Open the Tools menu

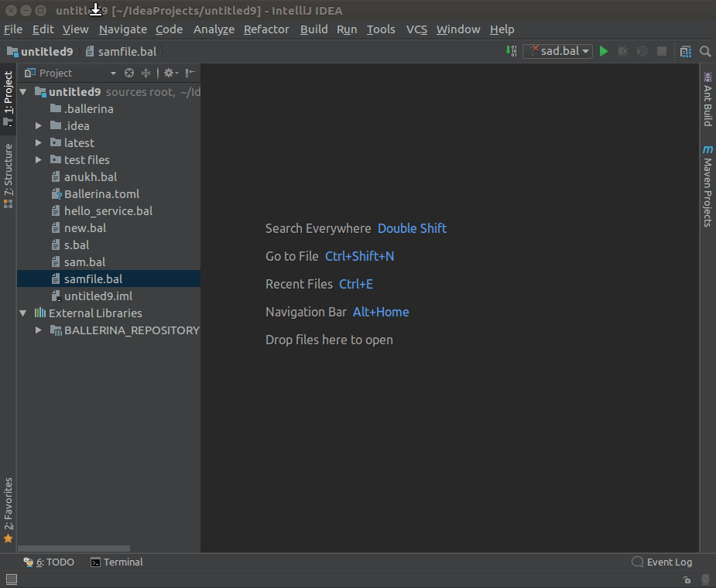[381, 29]
